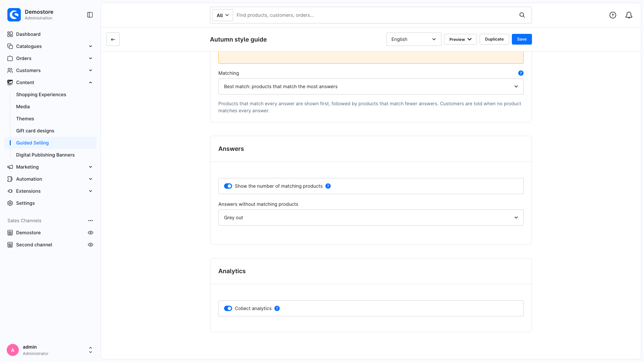
Task: Open the admin user menu chevron
Action: tap(91, 350)
